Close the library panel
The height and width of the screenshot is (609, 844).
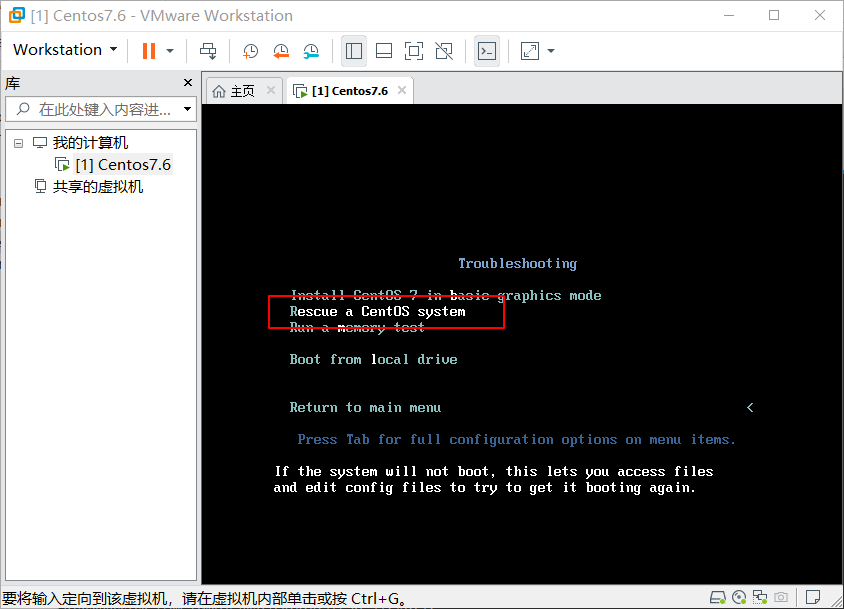click(188, 82)
